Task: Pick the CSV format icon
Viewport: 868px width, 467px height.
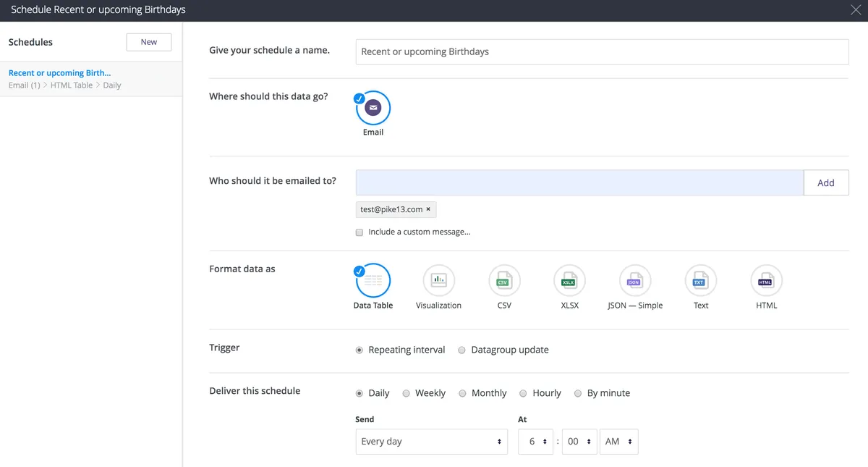Action: [x=504, y=281]
